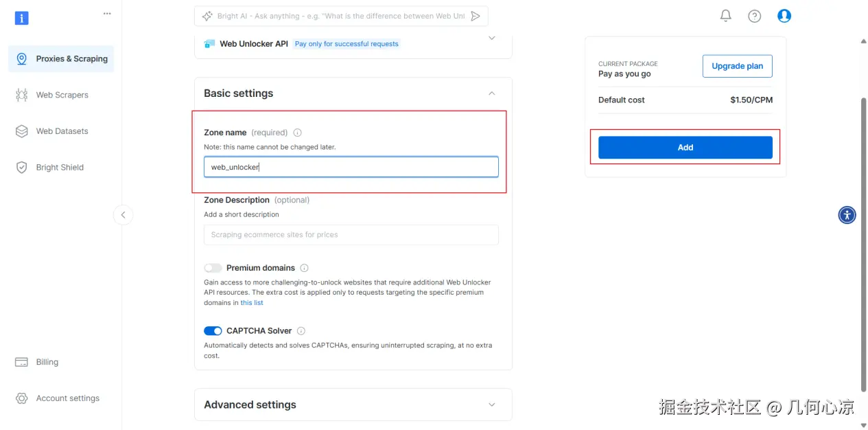Open the help question mark icon
Viewport: 868px width, 430px height.
click(754, 16)
